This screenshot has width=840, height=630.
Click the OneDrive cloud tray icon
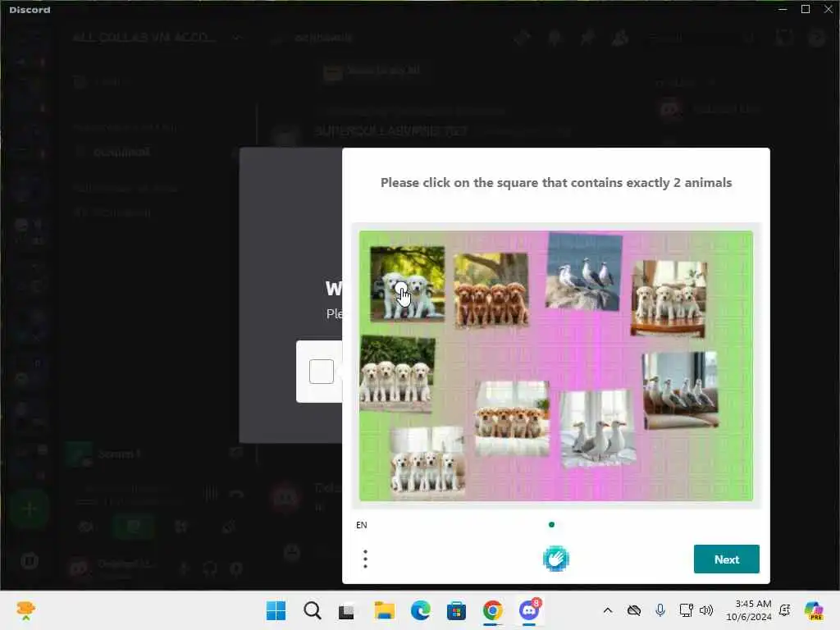tap(634, 610)
